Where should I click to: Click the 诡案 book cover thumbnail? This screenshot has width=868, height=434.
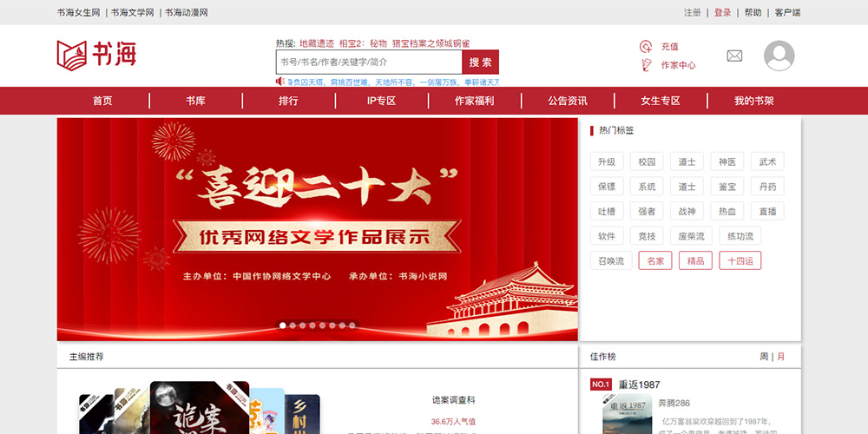click(x=200, y=407)
